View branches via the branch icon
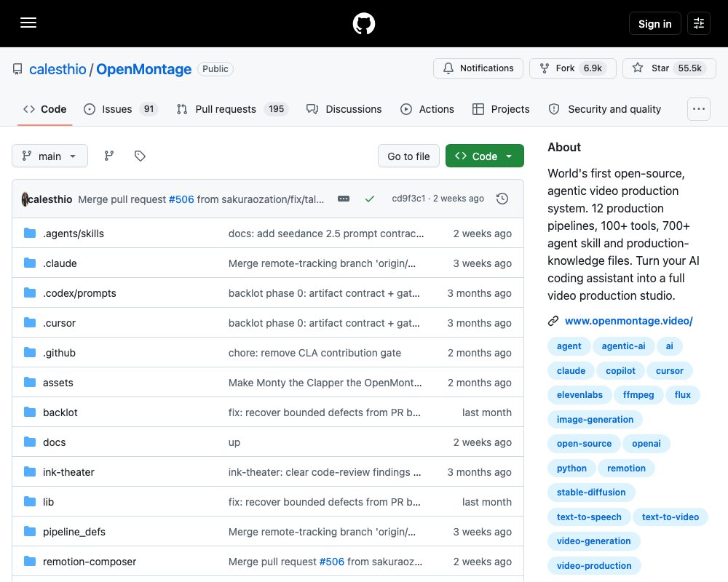 coord(109,156)
